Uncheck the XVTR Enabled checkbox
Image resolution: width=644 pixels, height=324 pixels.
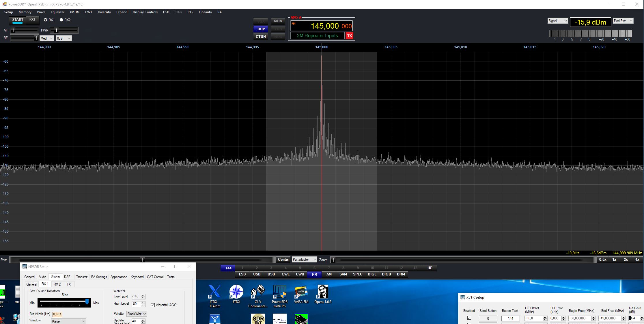[469, 318]
